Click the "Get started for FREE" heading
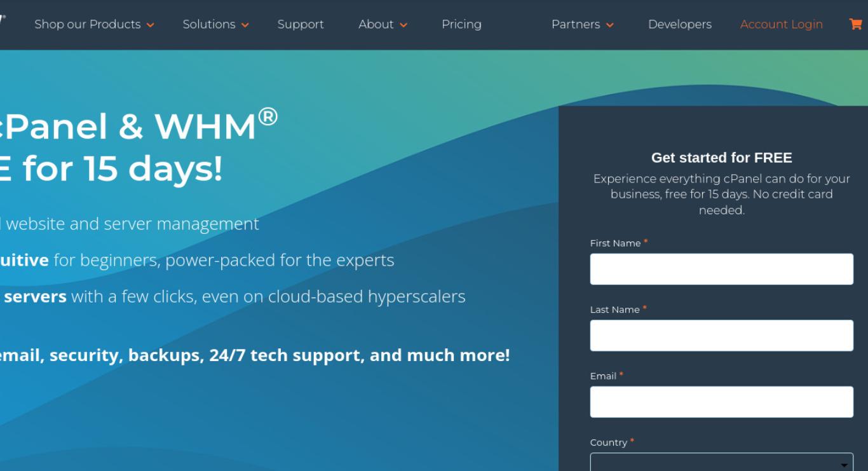This screenshot has height=471, width=868. click(x=722, y=158)
